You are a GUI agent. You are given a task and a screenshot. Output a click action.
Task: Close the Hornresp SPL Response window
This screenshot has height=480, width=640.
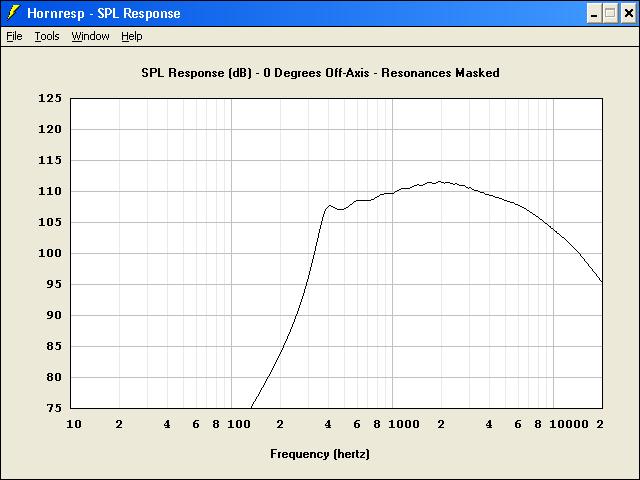pyautogui.click(x=628, y=14)
